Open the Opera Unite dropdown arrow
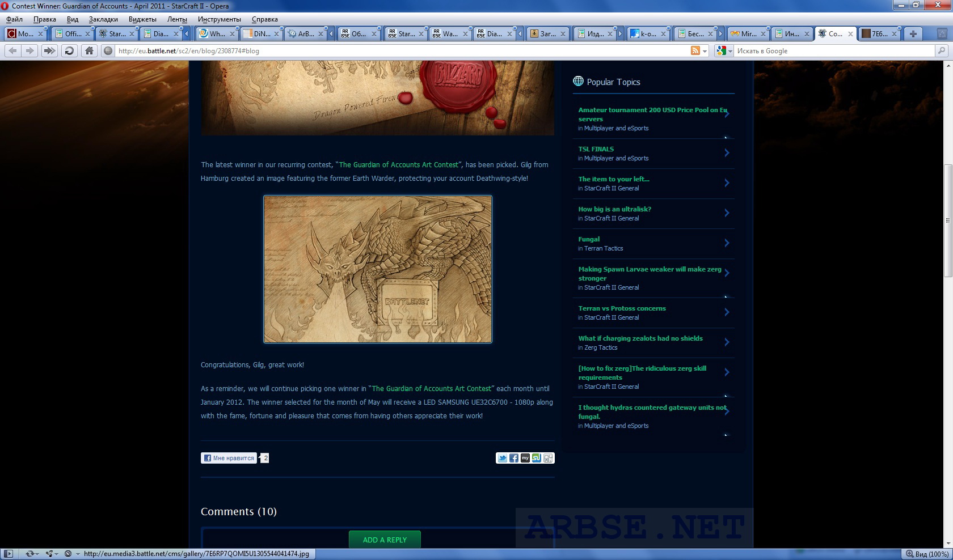The image size is (953, 560). pyautogui.click(x=57, y=554)
